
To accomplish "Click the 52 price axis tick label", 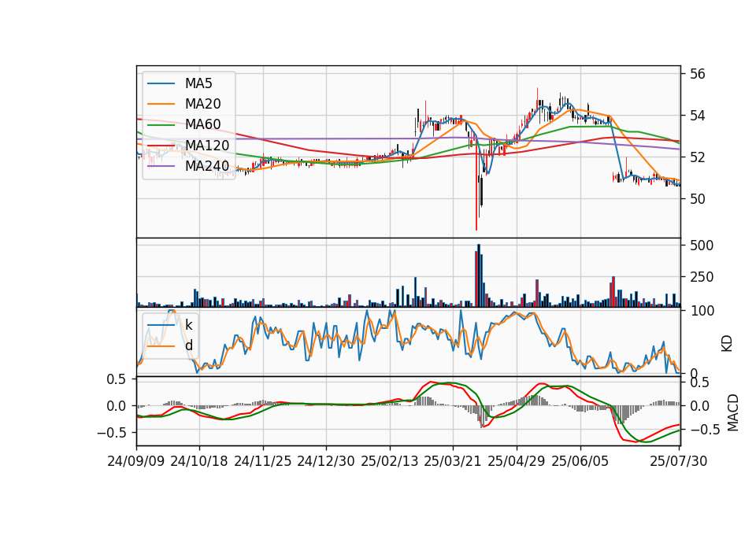I will coord(697,157).
